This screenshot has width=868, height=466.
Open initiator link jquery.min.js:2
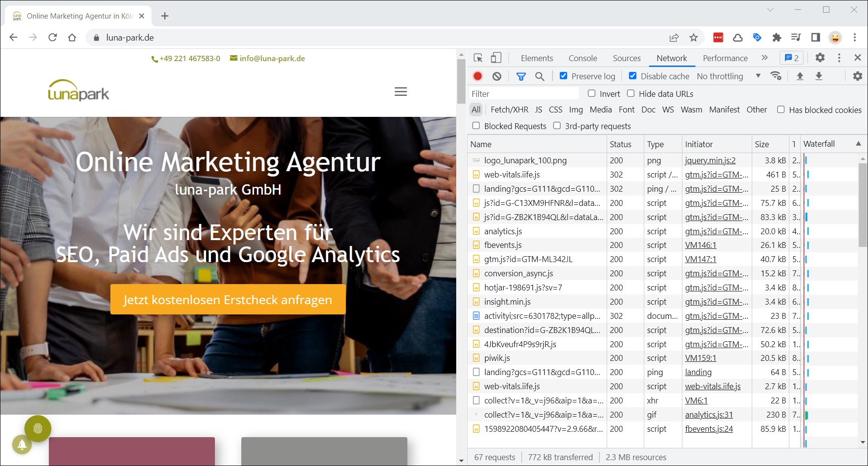[710, 160]
